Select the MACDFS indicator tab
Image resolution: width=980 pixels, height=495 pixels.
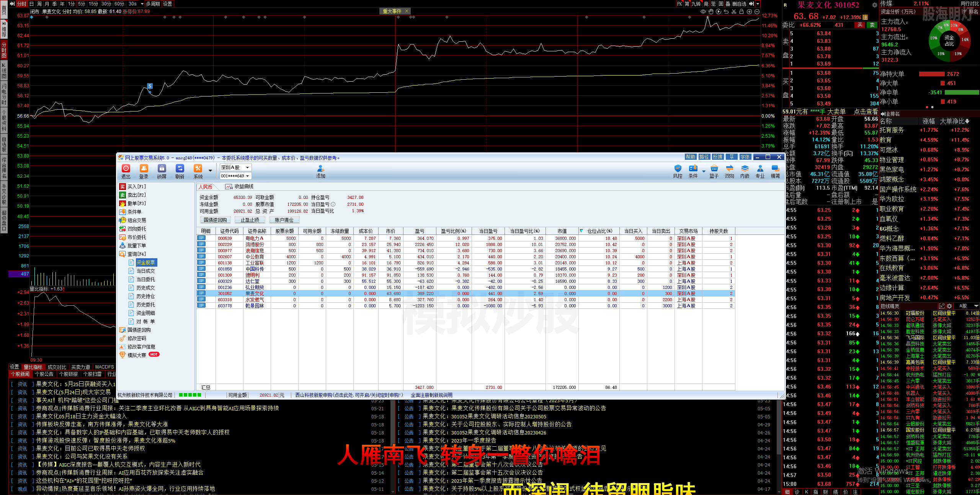point(105,367)
